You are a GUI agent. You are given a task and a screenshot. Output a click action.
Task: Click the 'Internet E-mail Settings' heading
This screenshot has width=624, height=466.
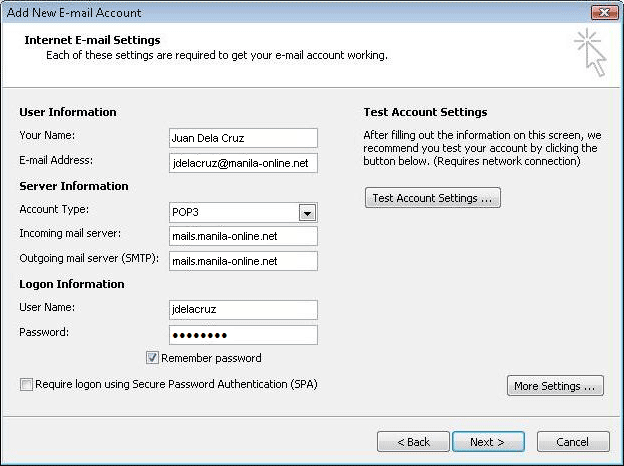[x=92, y=40]
